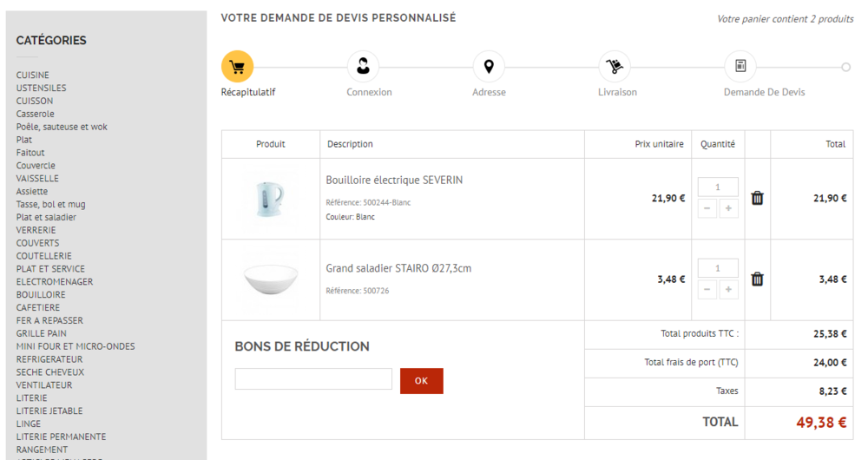Increase quantity of Grand saladier STAIRO
This screenshot has height=460, width=868.
tap(728, 289)
